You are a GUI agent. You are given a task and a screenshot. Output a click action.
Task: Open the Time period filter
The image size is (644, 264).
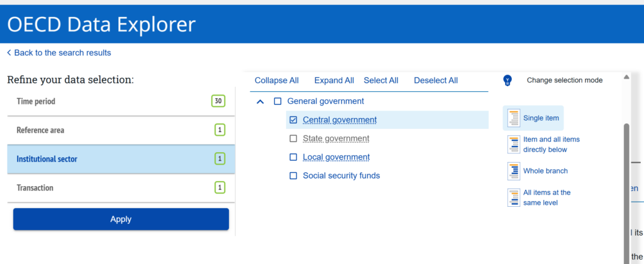pos(121,101)
